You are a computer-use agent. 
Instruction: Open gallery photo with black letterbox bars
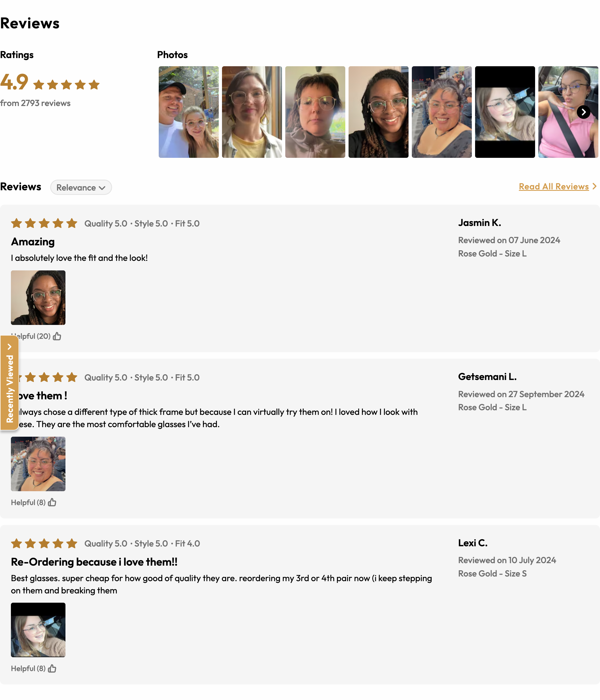pos(505,112)
